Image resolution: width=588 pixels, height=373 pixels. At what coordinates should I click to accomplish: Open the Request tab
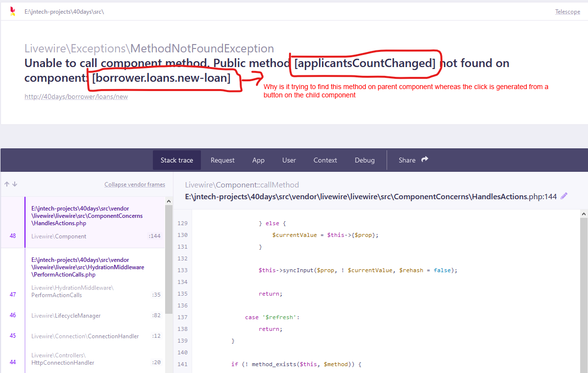222,160
